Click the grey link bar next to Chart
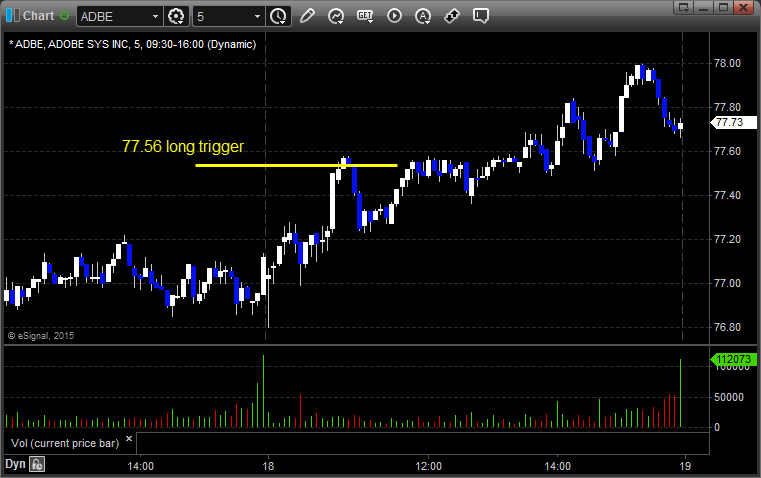Viewport: 761px width, 478px height. 17,16
